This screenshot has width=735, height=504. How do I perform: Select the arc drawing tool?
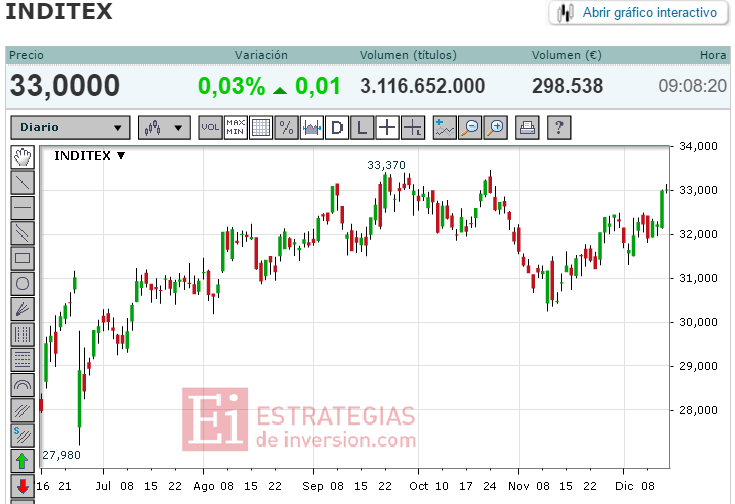pos(22,385)
